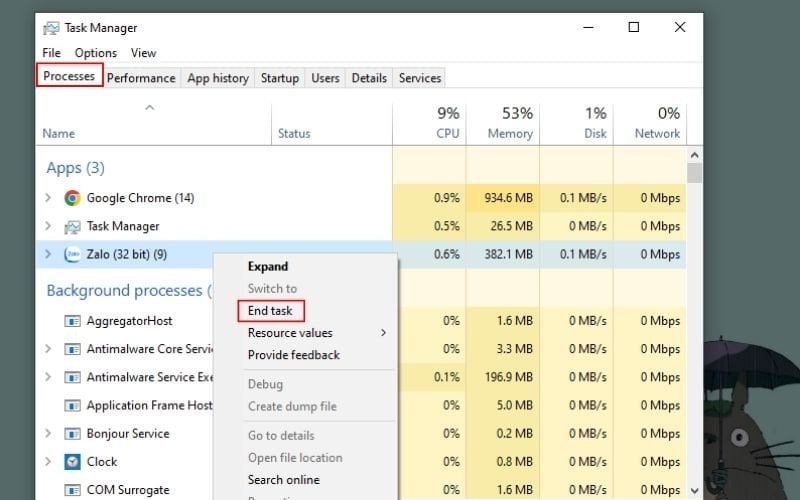Sort processes by the CPU column
This screenshot has width=800, height=500.
[429, 125]
